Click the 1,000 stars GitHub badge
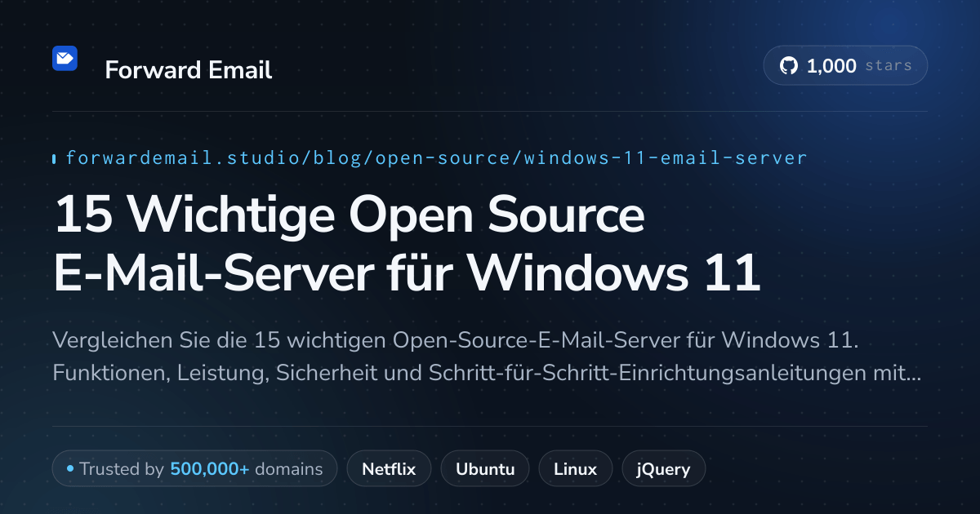This screenshot has height=514, width=980. click(845, 66)
